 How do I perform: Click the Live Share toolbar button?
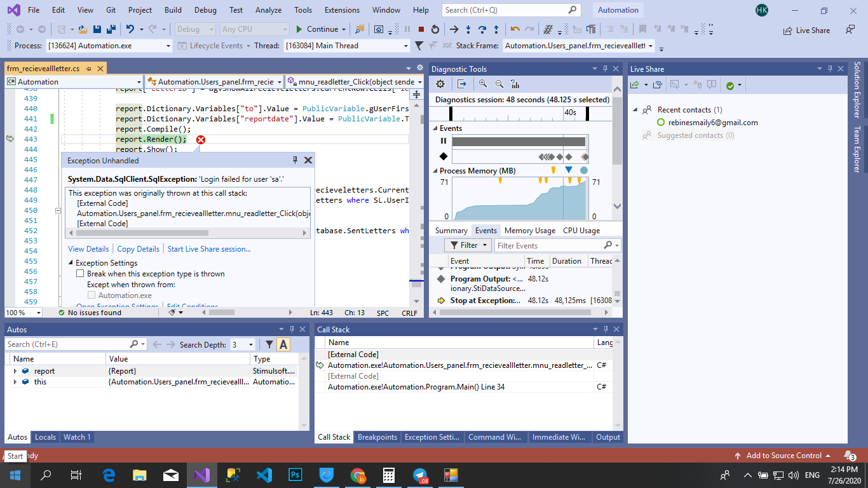(x=806, y=30)
